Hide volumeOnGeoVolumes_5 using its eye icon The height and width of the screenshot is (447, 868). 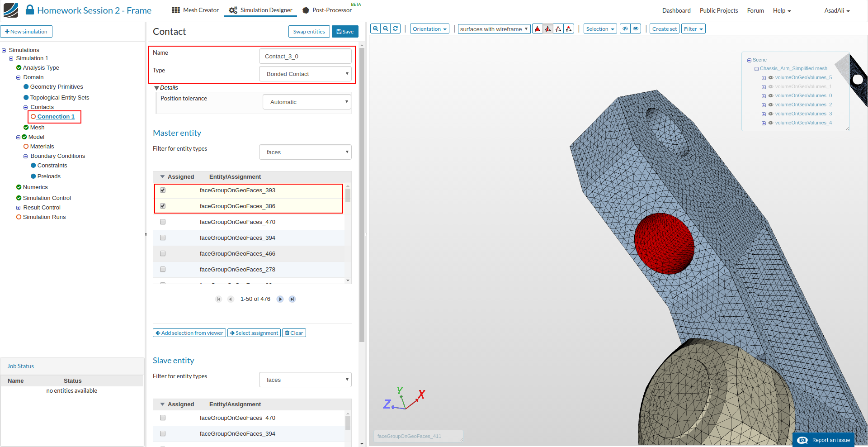tap(771, 78)
